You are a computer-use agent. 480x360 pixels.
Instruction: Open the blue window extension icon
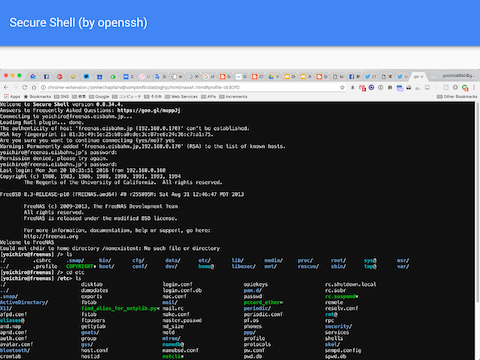(x=400, y=88)
